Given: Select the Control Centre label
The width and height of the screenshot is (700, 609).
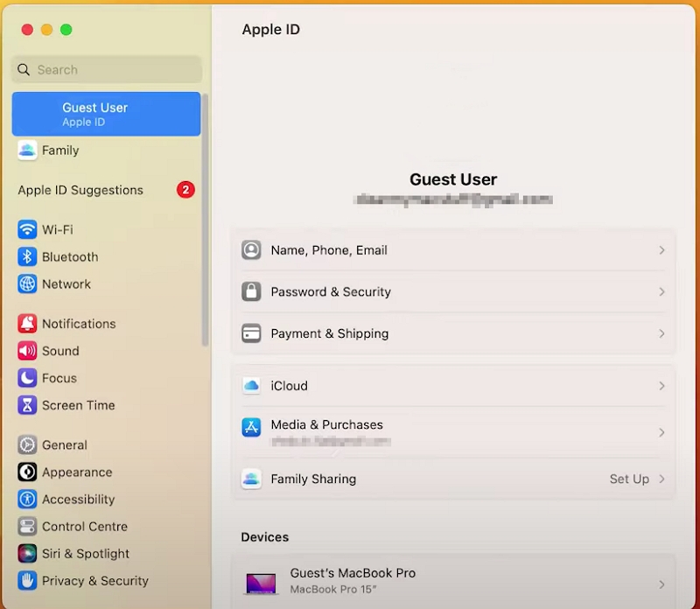Looking at the screenshot, I should [x=85, y=527].
